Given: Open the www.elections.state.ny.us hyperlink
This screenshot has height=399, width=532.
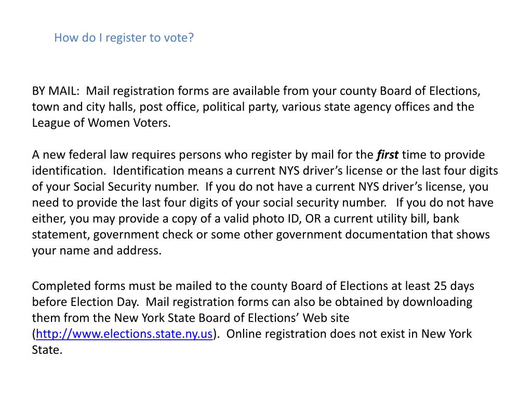Looking at the screenshot, I should coord(124,334).
